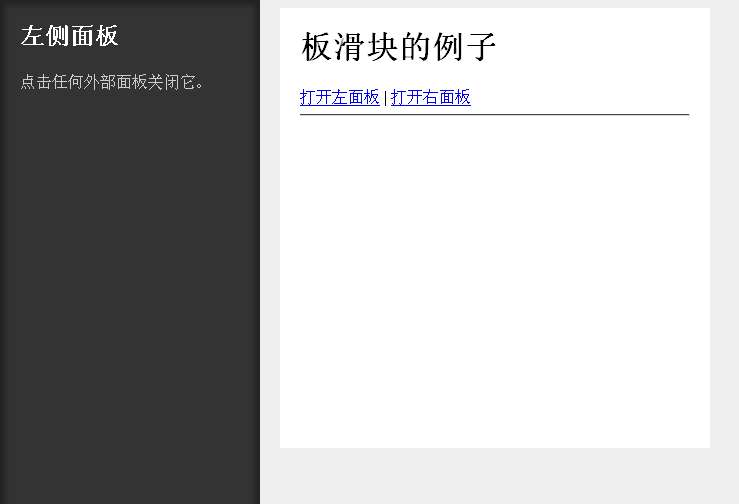The image size is (739, 504).
Task: Click gray background below the white content card
Action: 494,476
